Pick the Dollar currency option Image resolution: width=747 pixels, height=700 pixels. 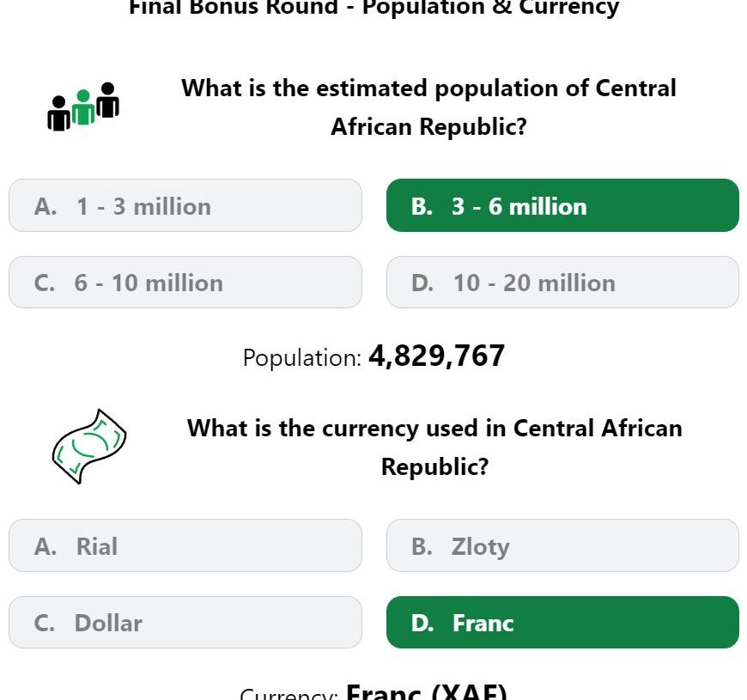pos(185,623)
